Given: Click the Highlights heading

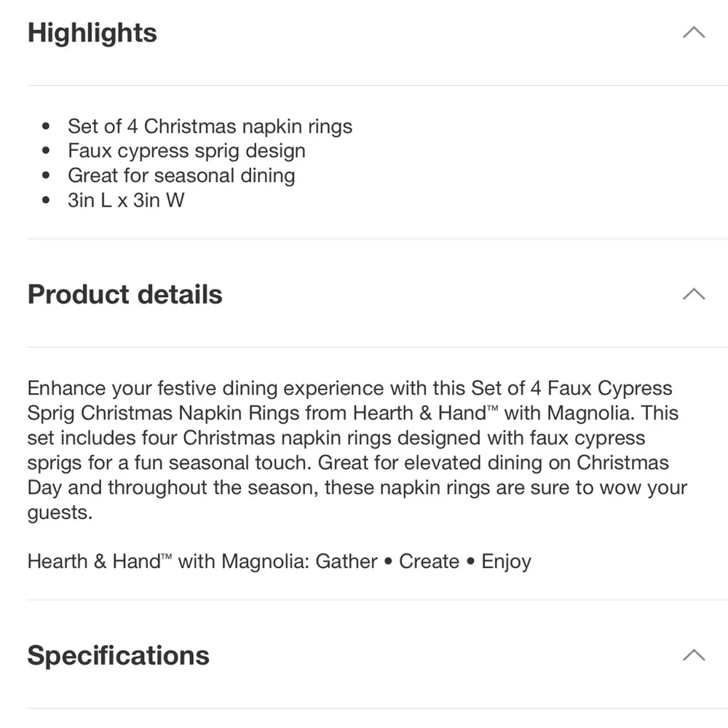Looking at the screenshot, I should tap(92, 33).
